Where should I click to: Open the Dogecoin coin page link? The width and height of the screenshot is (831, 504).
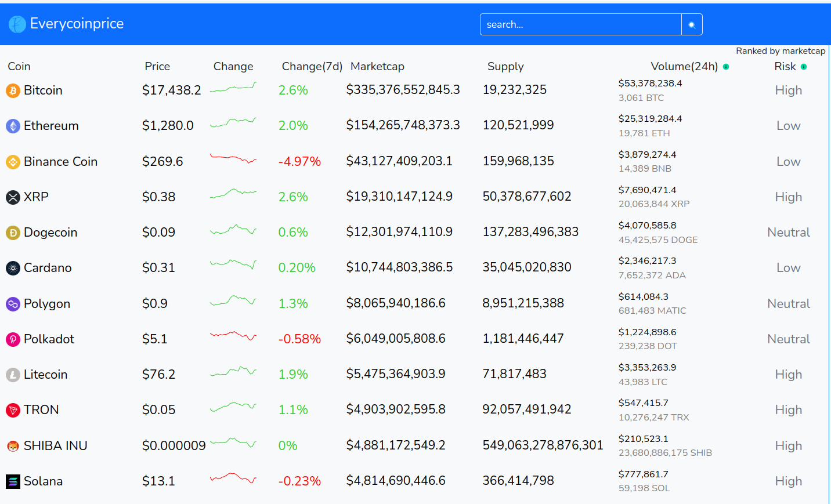click(x=50, y=233)
